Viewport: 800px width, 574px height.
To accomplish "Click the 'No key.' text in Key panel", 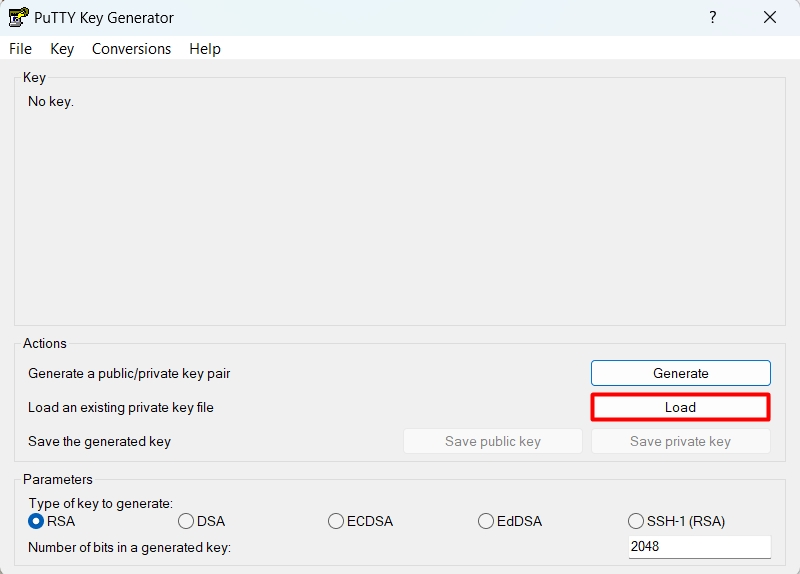I will point(51,101).
